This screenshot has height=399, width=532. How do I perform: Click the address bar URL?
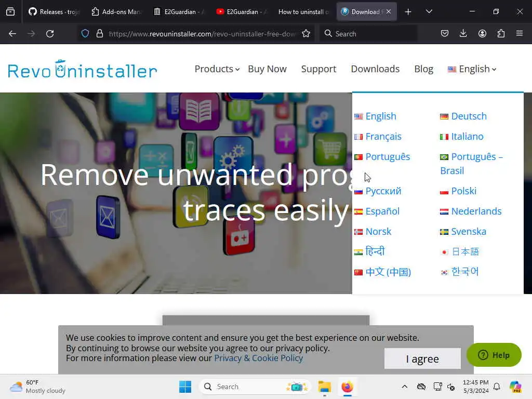click(202, 34)
